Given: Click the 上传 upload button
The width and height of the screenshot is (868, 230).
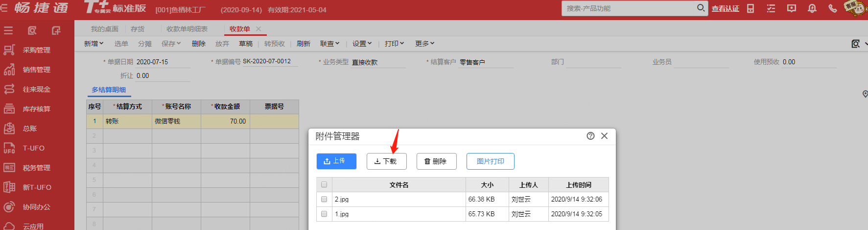Looking at the screenshot, I should (336, 161).
